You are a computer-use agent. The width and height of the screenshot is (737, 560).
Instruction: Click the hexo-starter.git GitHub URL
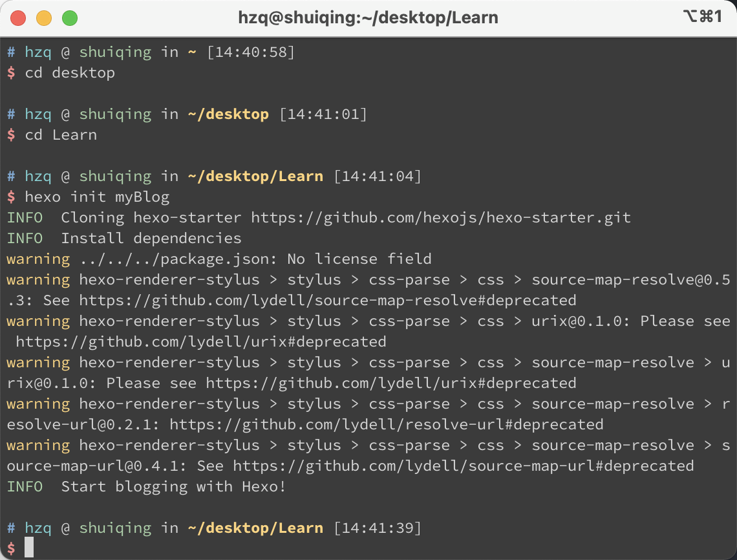(x=441, y=218)
